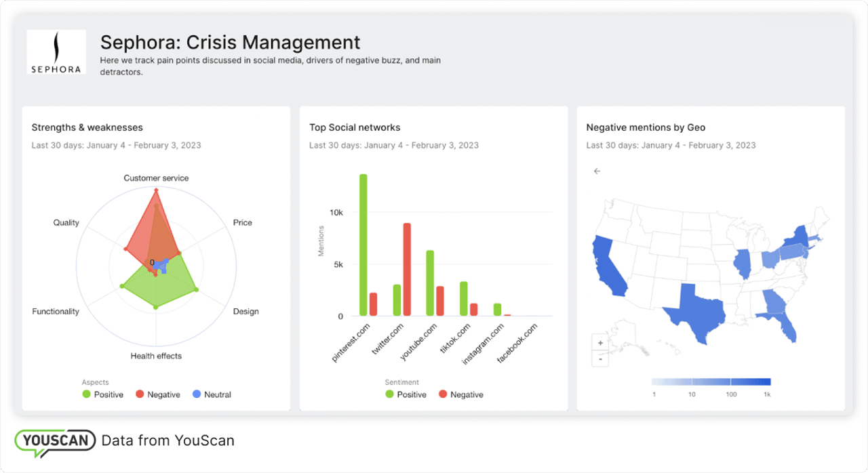Click pinterest.com green positive bar

click(x=363, y=245)
